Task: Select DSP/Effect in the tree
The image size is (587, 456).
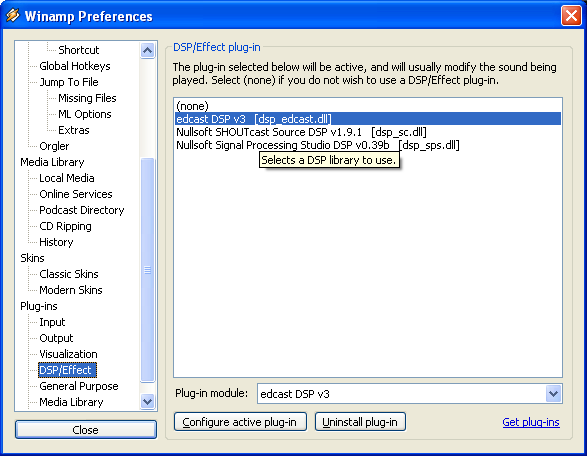Action: 67,370
